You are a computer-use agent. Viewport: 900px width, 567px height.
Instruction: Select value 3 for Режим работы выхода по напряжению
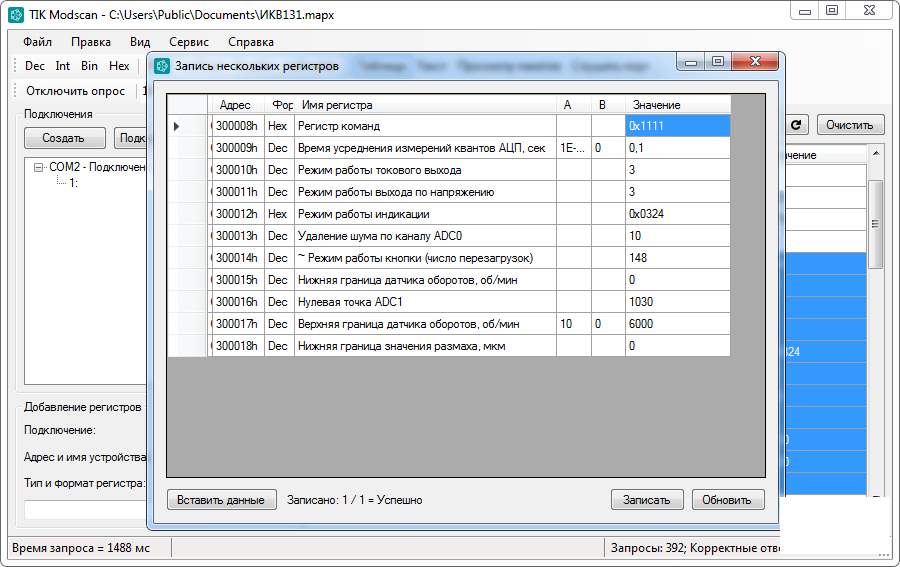[678, 192]
